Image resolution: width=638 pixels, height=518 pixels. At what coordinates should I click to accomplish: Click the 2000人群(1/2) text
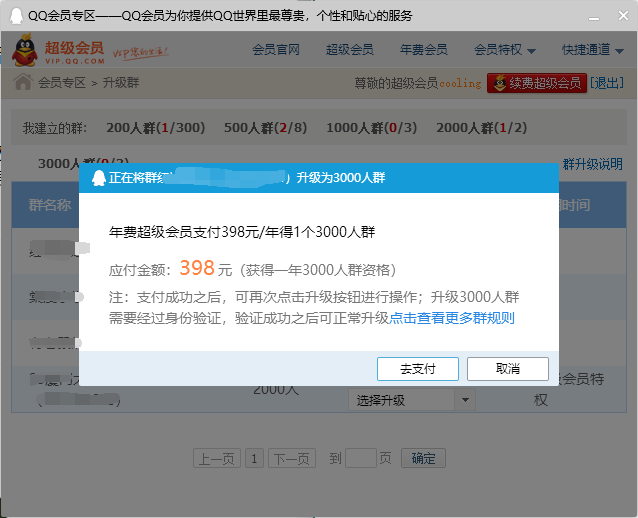[x=481, y=128]
